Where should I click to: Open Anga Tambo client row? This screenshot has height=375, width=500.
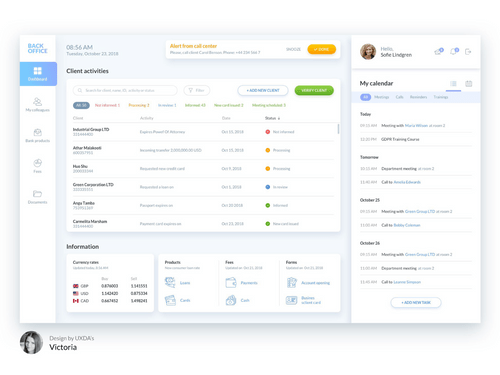203,205
